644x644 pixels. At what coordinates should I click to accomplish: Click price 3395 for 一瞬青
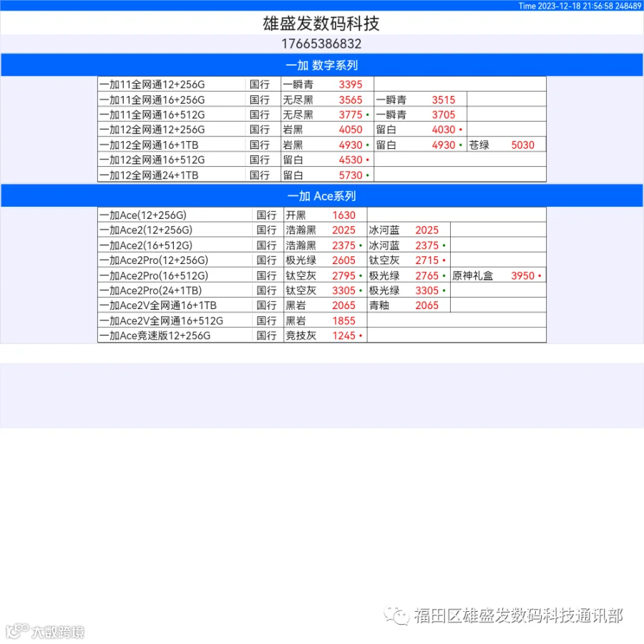point(351,84)
